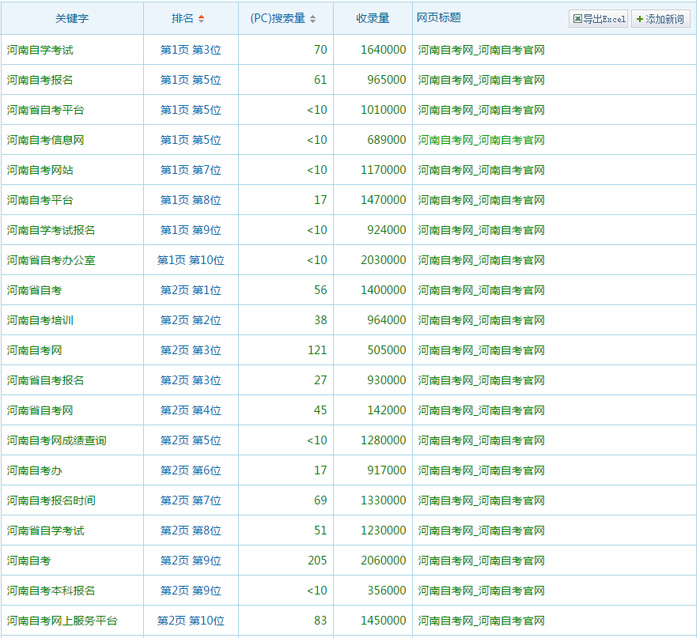Click the sort arrow icon beside 排名

pos(202,19)
